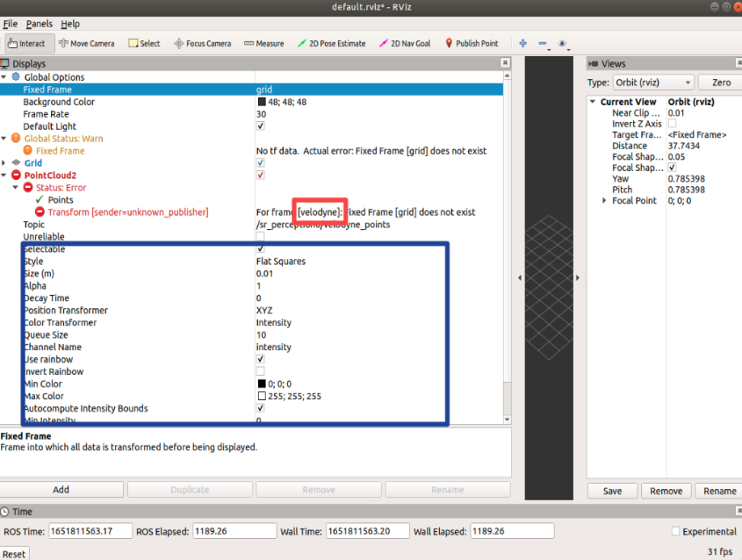The height and width of the screenshot is (560, 742).
Task: Click the Remove view button
Action: click(x=666, y=491)
